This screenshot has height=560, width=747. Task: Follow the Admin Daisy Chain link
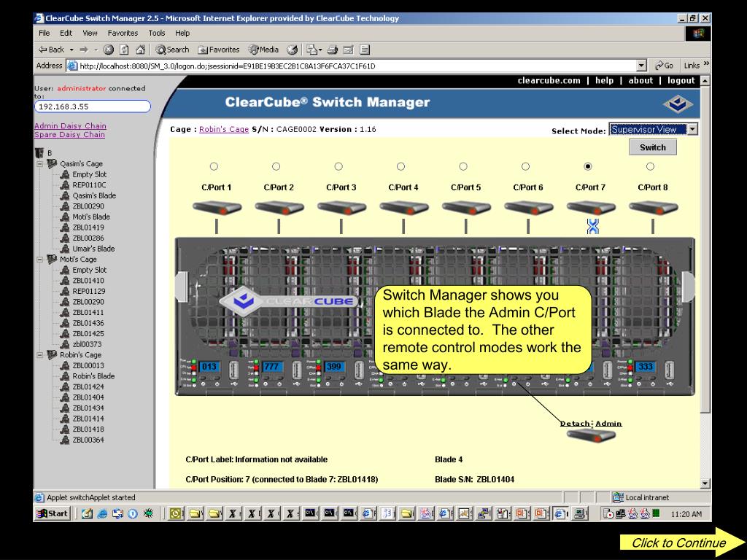71,125
